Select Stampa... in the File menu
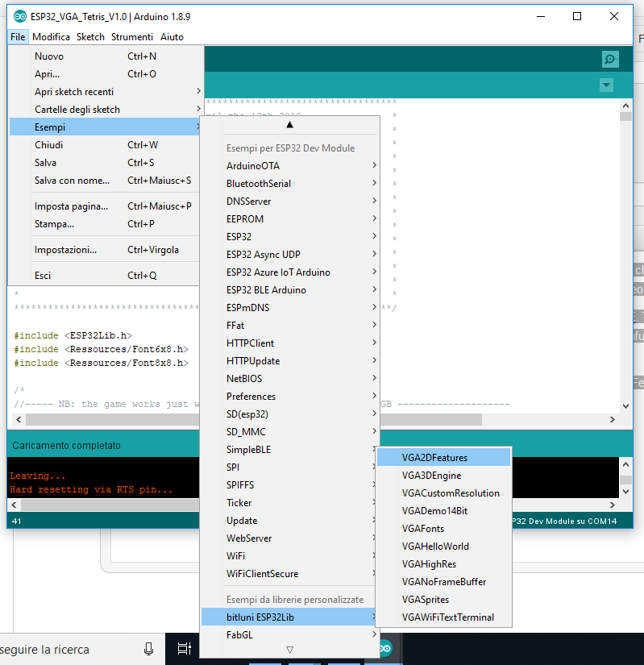Image resolution: width=644 pixels, height=665 pixels. point(104,224)
